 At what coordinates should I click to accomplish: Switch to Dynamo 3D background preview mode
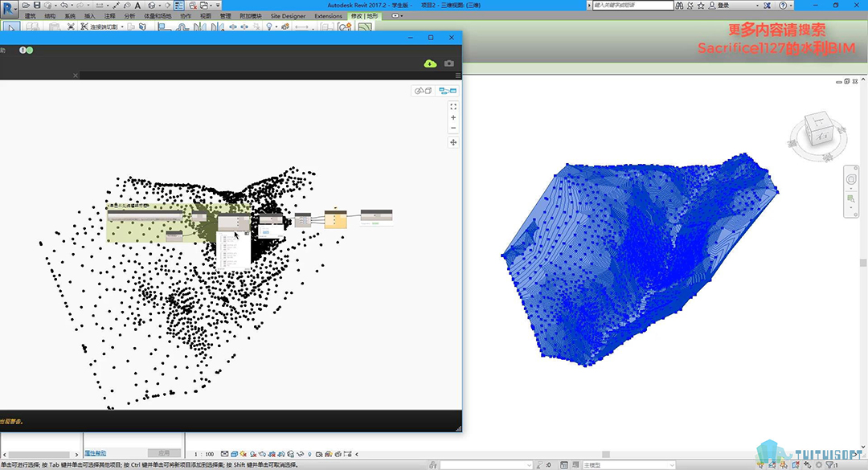coord(423,91)
